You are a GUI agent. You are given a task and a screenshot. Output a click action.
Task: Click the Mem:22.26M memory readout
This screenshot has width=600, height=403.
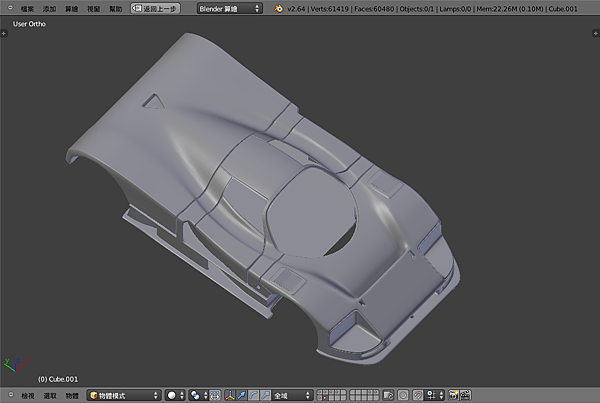(509, 8)
